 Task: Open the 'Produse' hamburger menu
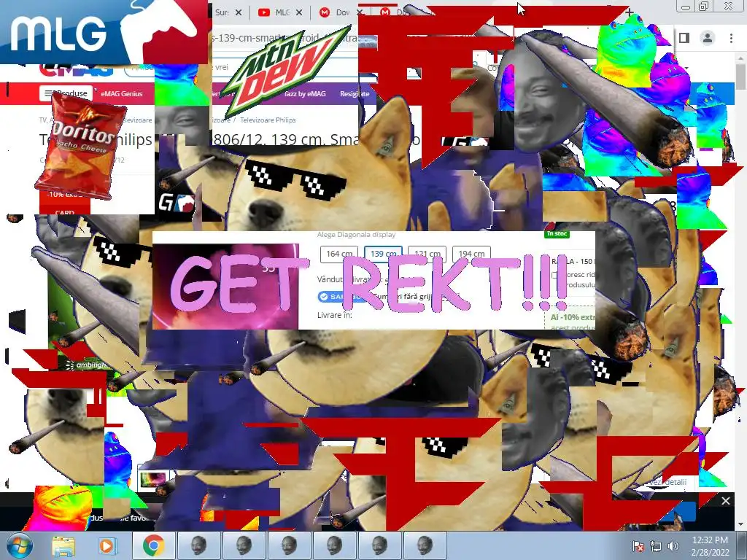tap(66, 93)
